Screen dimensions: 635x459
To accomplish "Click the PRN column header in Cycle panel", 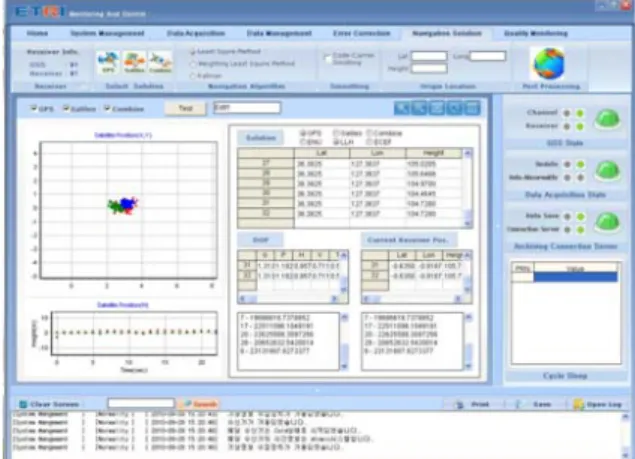I will [x=523, y=268].
